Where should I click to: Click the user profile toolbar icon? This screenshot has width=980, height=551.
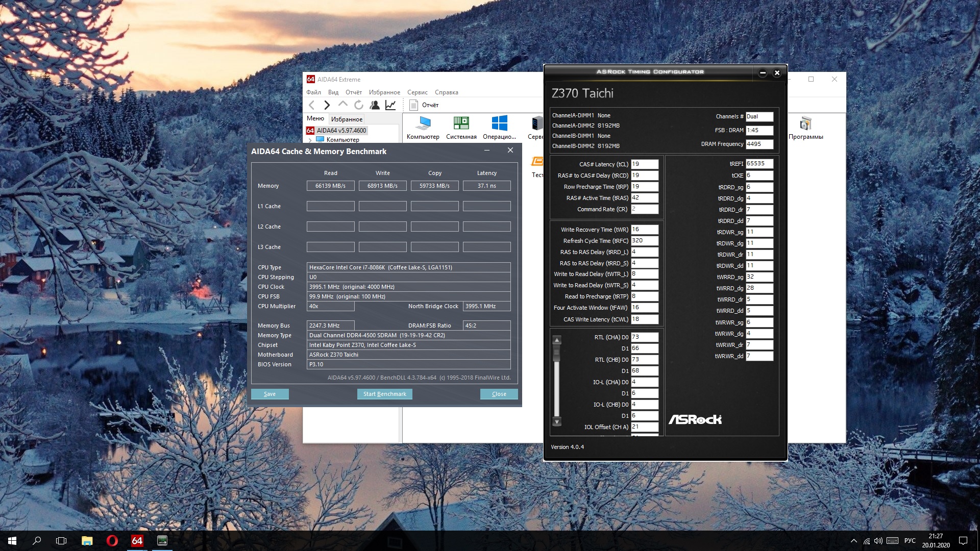click(375, 105)
